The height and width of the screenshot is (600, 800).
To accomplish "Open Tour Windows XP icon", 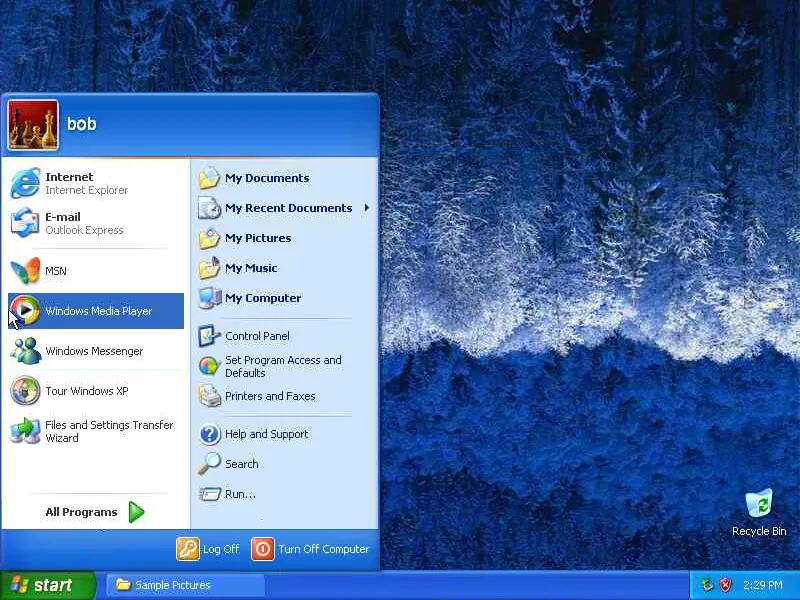I will tap(25, 390).
